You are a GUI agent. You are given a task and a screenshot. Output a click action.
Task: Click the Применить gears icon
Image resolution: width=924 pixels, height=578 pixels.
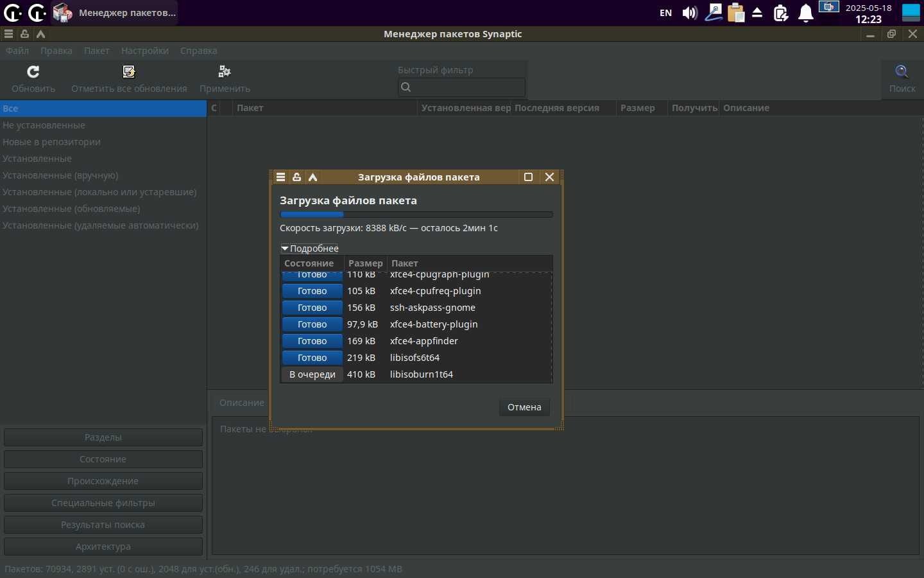225,72
